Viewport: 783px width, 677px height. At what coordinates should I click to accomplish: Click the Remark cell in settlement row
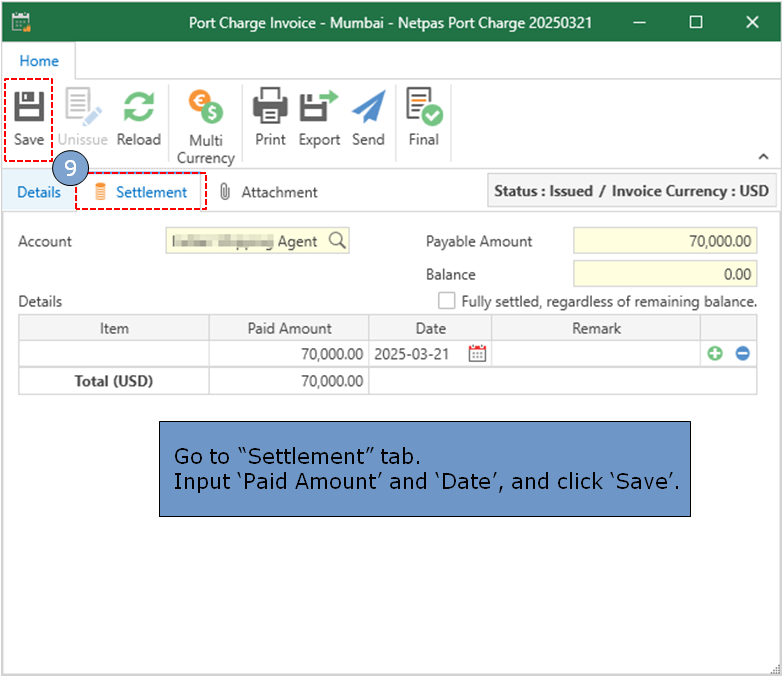(596, 354)
